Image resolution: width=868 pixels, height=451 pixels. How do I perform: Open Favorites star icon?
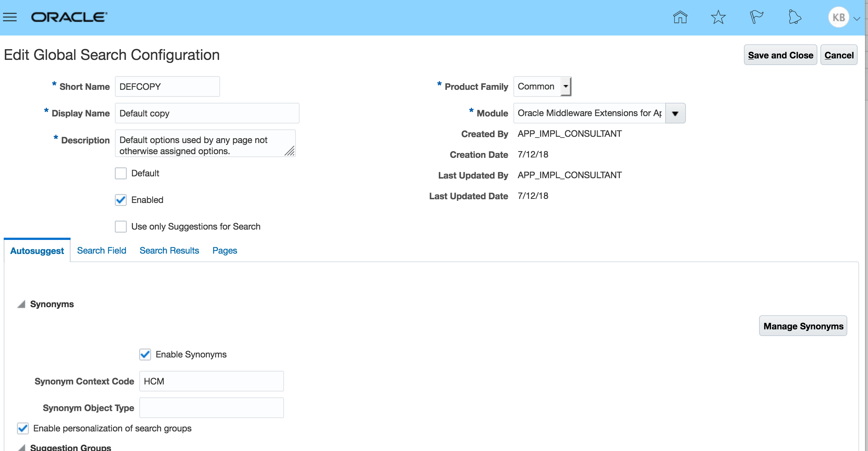(x=718, y=17)
